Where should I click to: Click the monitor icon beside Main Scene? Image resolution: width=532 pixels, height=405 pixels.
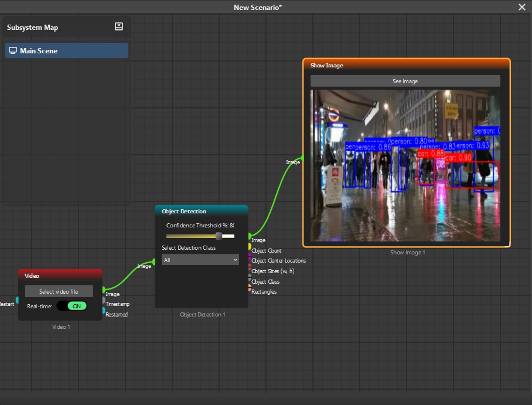pyautogui.click(x=12, y=50)
